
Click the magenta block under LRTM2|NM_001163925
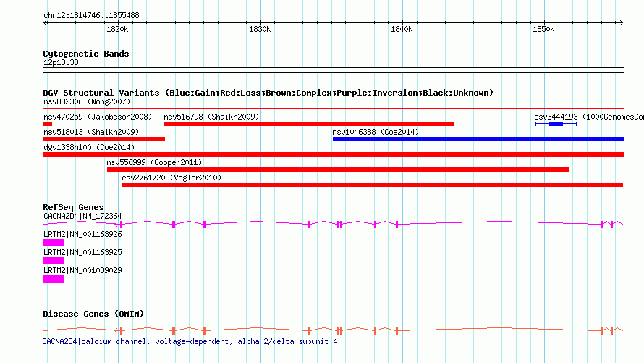pyautogui.click(x=54, y=261)
